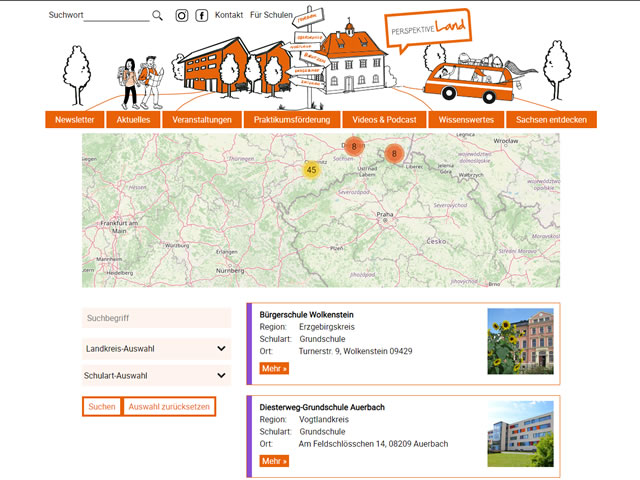Click the Suchen button
Viewport: 640px width, 480px height.
click(x=102, y=407)
